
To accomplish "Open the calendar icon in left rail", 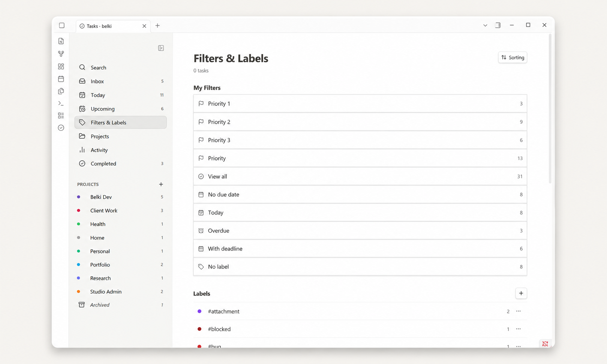I will pos(61,79).
